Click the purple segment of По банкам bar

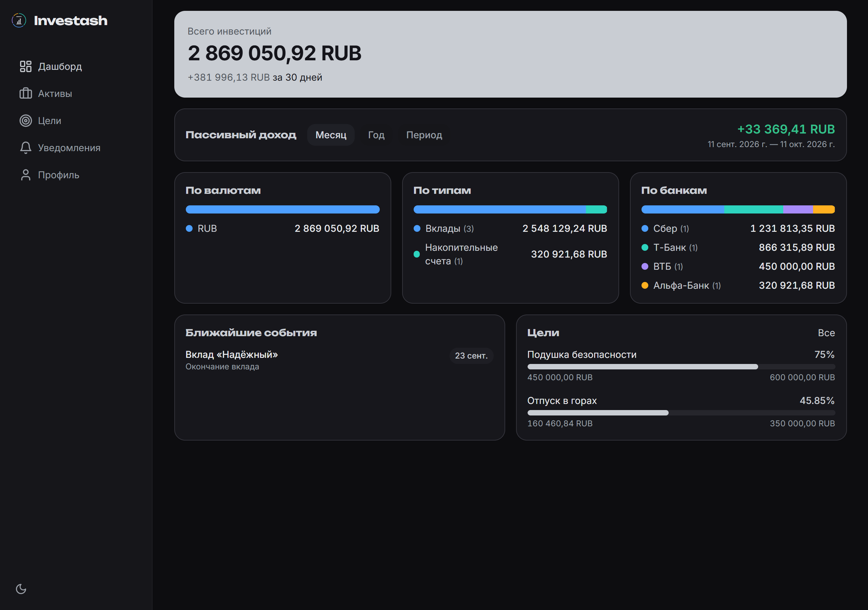(x=798, y=209)
